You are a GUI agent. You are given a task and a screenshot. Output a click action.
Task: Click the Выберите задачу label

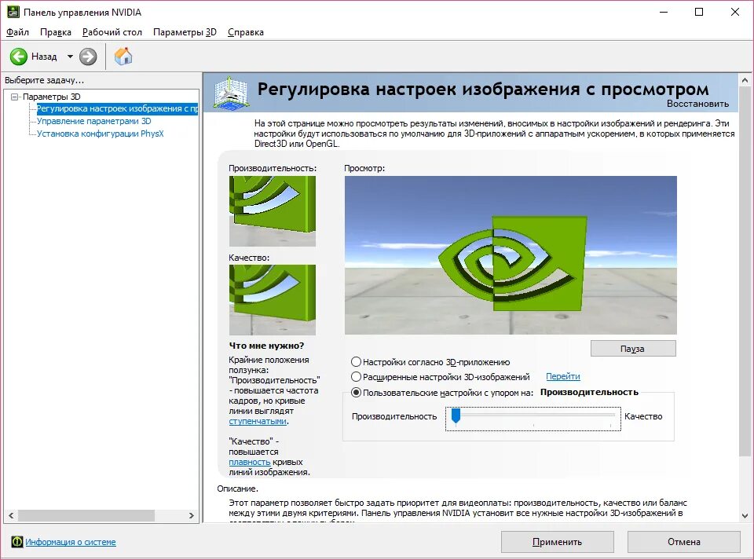click(44, 80)
